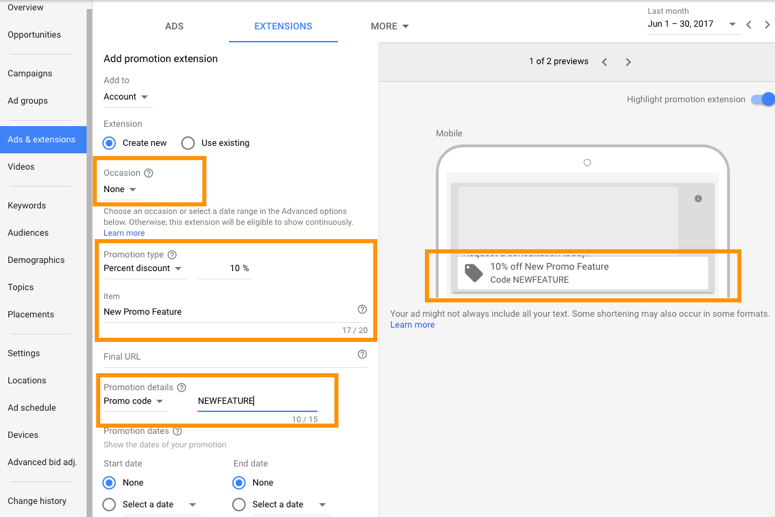
Task: Expand Start date picker arrow
Action: [193, 505]
